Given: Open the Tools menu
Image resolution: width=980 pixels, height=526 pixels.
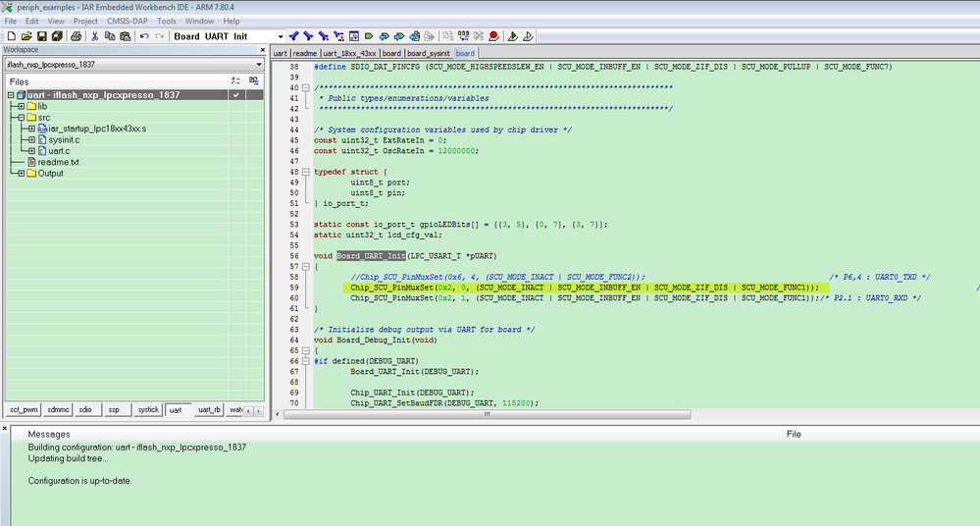Looking at the screenshot, I should click(x=166, y=21).
